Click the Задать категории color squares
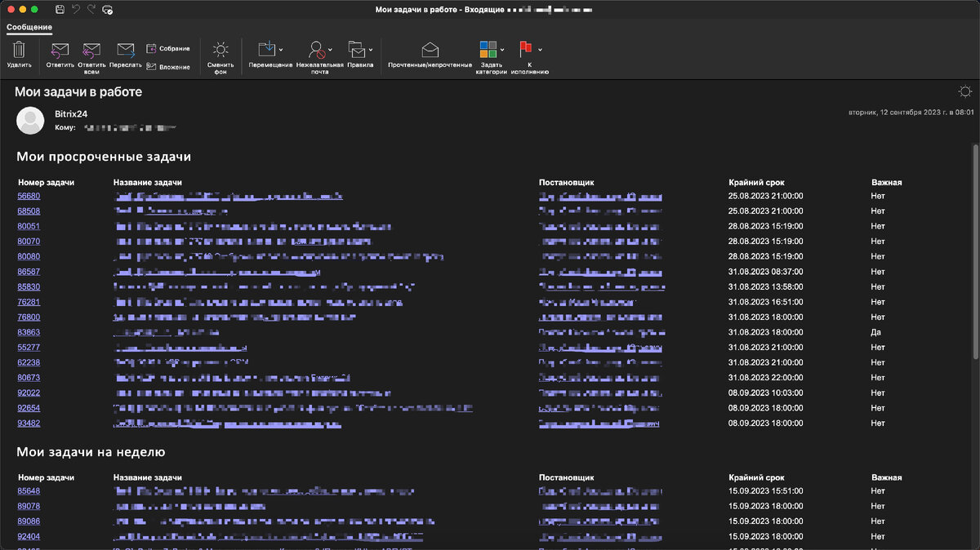The width and height of the screenshot is (980, 550). click(x=488, y=50)
